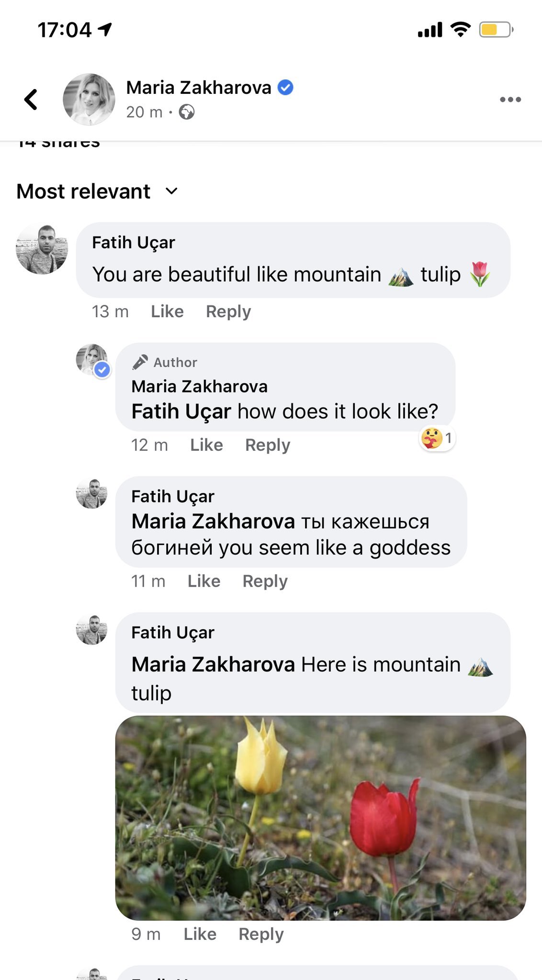542x980 pixels.
Task: Like Maria's 'how does it look like?' reply
Action: pos(206,445)
